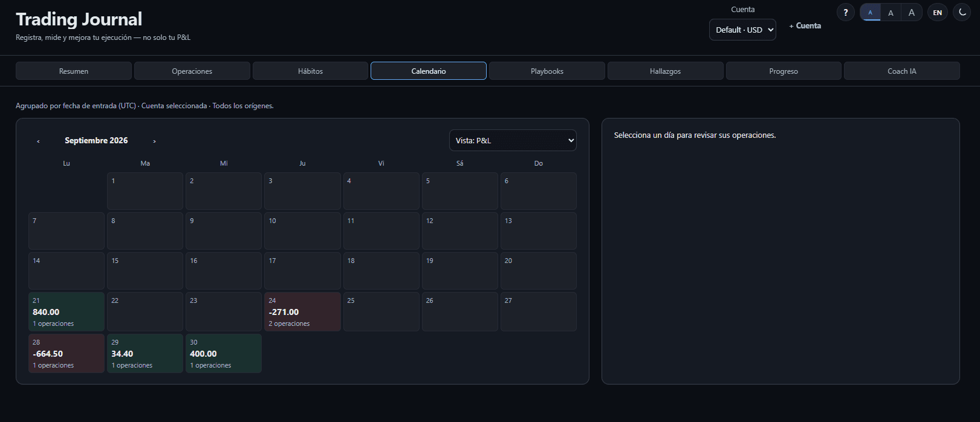Switch language with EN button
Image resolution: width=980 pixels, height=422 pixels.
tap(937, 12)
